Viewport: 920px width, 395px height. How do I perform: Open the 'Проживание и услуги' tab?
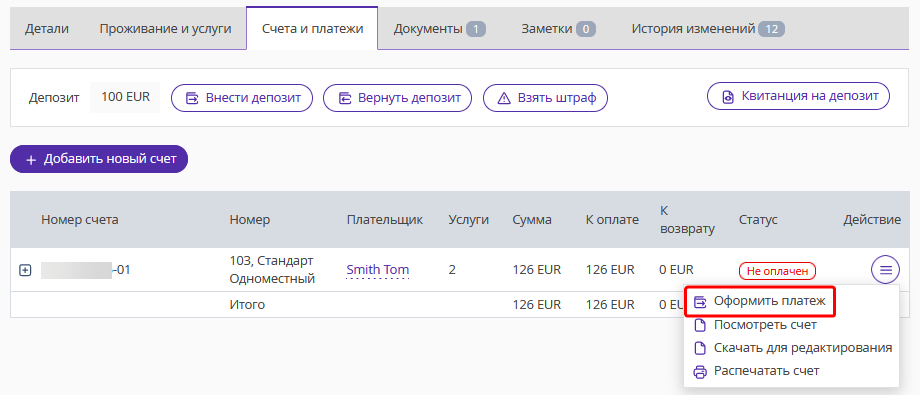[x=165, y=29]
